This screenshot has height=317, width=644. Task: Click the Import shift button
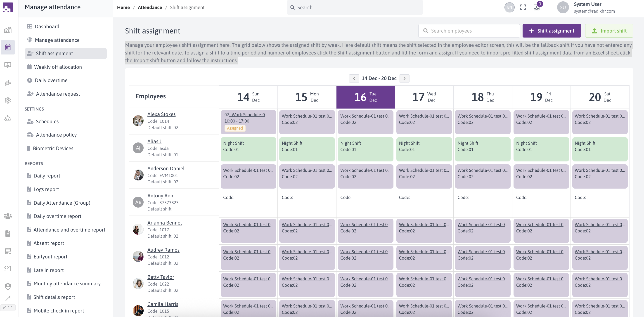pyautogui.click(x=609, y=31)
